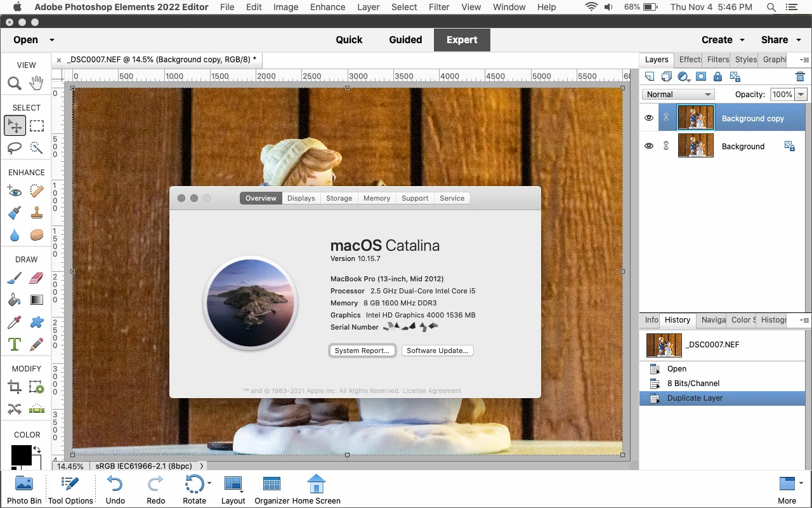Swap foreground and background colors
Image resolution: width=812 pixels, height=508 pixels.
37,450
